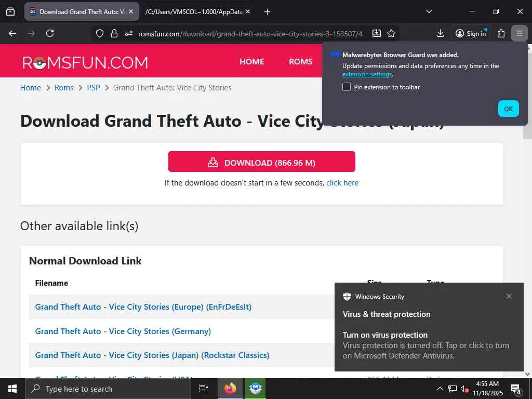Open extension settings link in popup
Image resolution: width=532 pixels, height=399 pixels.
(367, 74)
